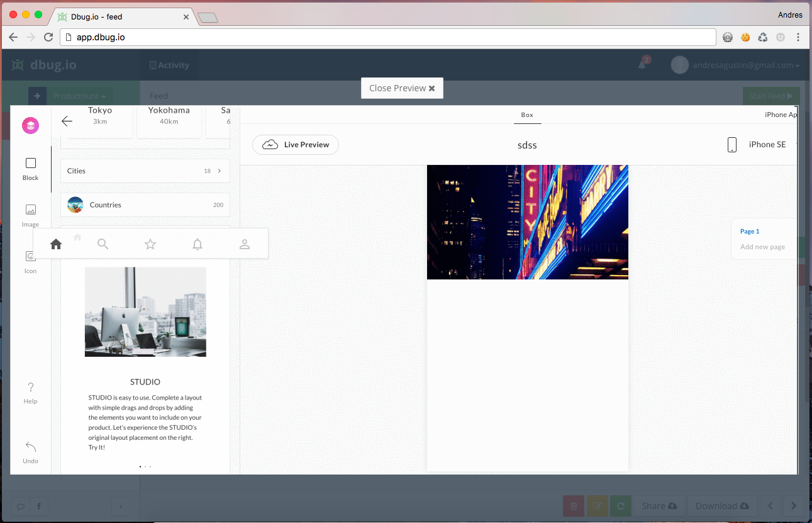Click the red trash icon in the bottom bar
812x523 pixels.
573,505
